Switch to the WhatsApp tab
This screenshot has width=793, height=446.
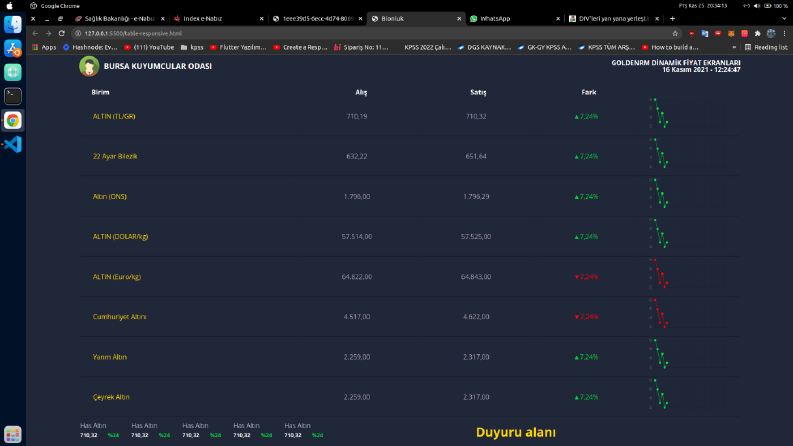pos(514,19)
